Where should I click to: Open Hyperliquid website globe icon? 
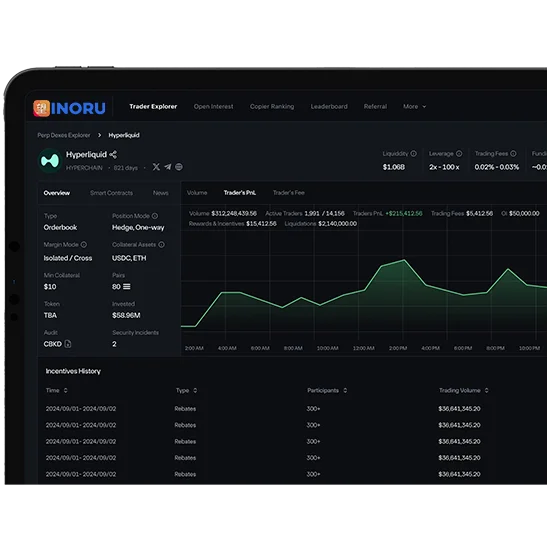coord(179,167)
